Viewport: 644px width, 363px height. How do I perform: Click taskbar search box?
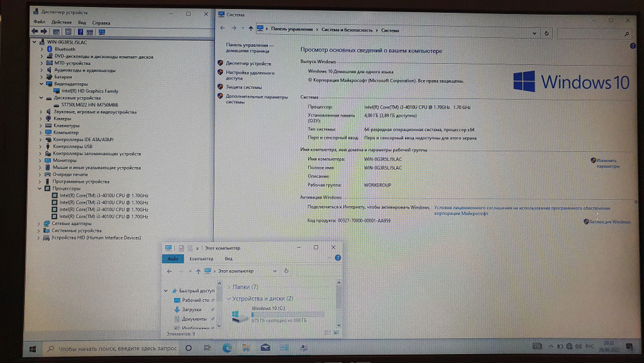pyautogui.click(x=111, y=348)
